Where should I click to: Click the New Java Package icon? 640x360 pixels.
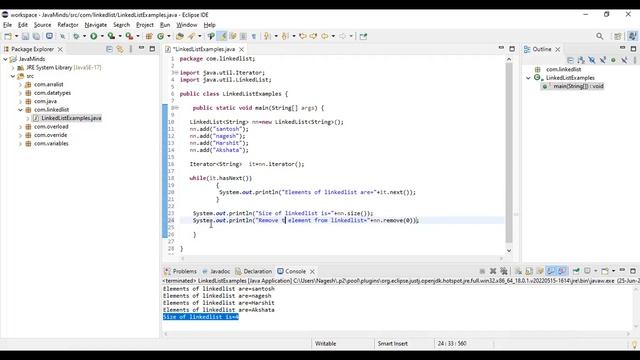(149, 36)
